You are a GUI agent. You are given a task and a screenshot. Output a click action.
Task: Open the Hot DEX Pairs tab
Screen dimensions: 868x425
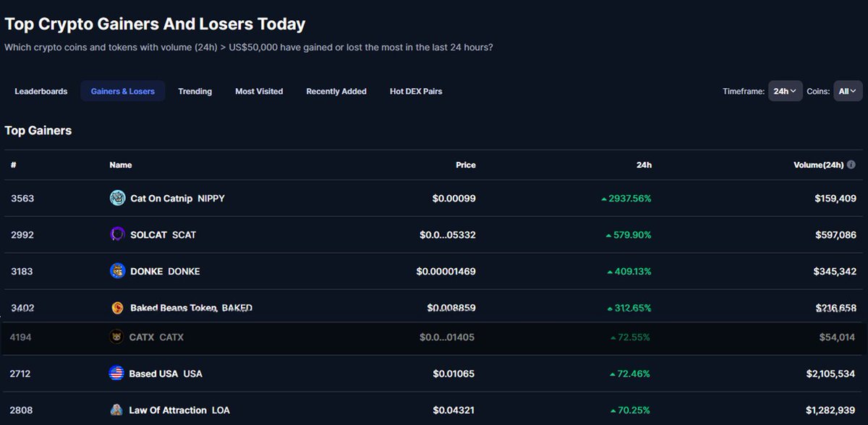(416, 91)
